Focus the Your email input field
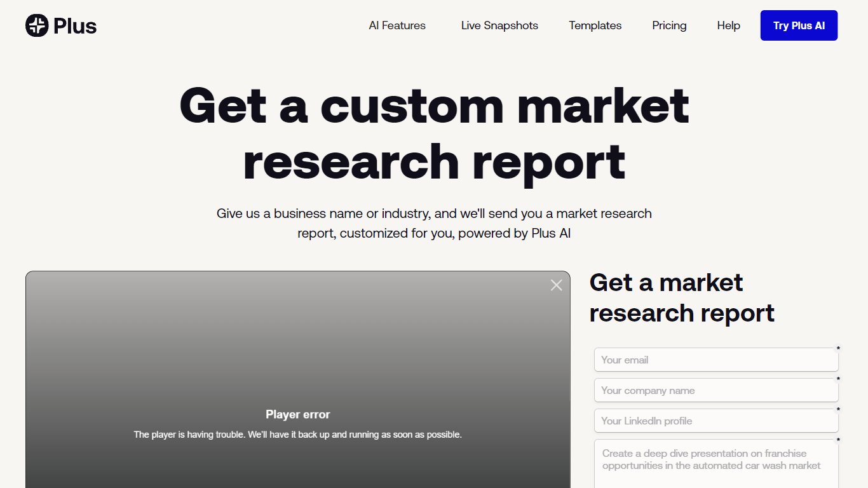The height and width of the screenshot is (488, 868). point(716,360)
